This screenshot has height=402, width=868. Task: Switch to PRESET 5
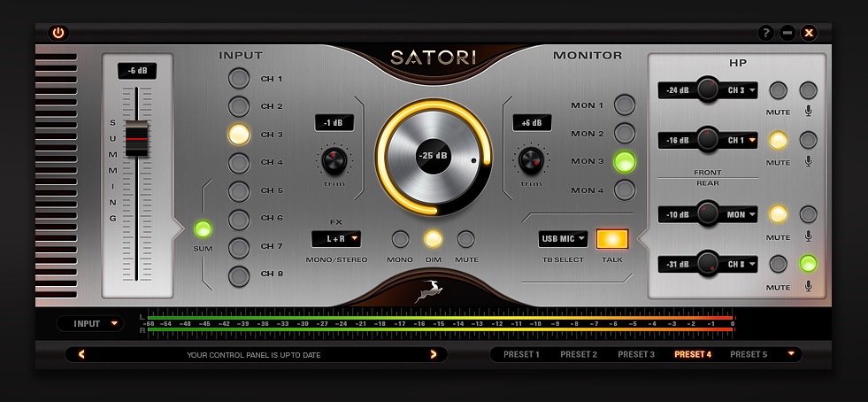click(749, 354)
